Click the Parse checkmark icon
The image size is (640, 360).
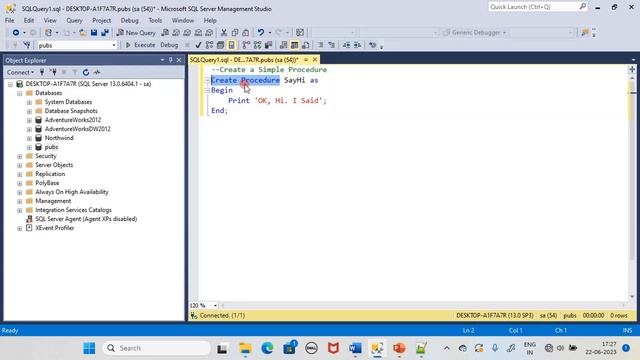[198, 45]
